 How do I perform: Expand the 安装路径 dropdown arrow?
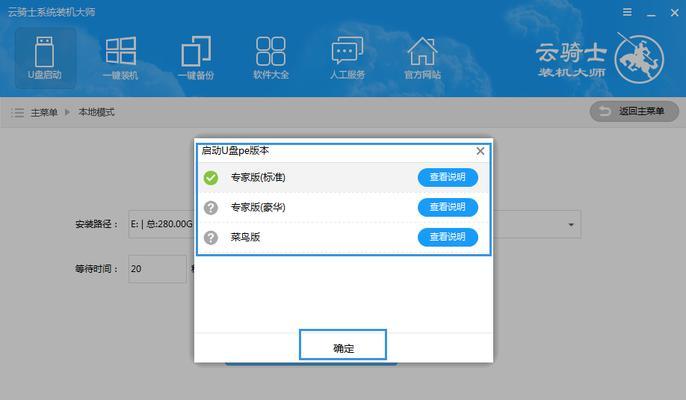[x=571, y=225]
